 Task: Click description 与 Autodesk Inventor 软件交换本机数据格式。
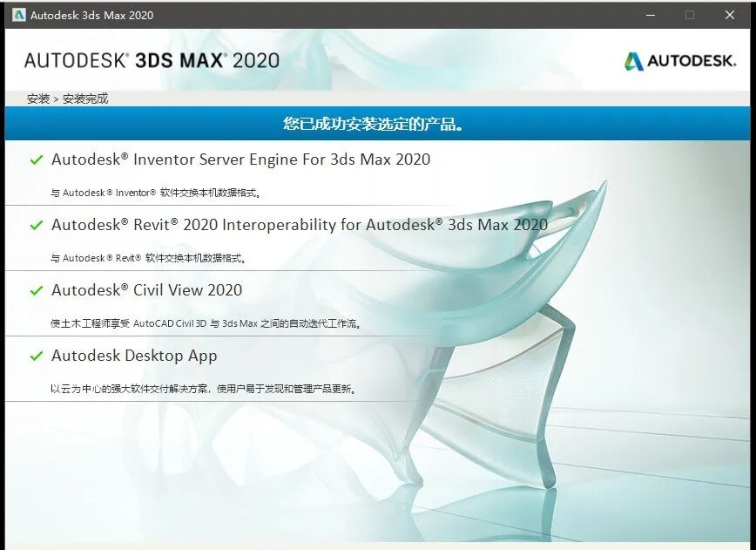(x=156, y=193)
